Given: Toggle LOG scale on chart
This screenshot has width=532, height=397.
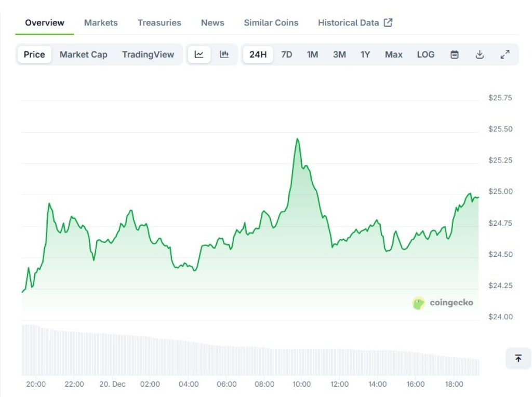Looking at the screenshot, I should [x=425, y=54].
